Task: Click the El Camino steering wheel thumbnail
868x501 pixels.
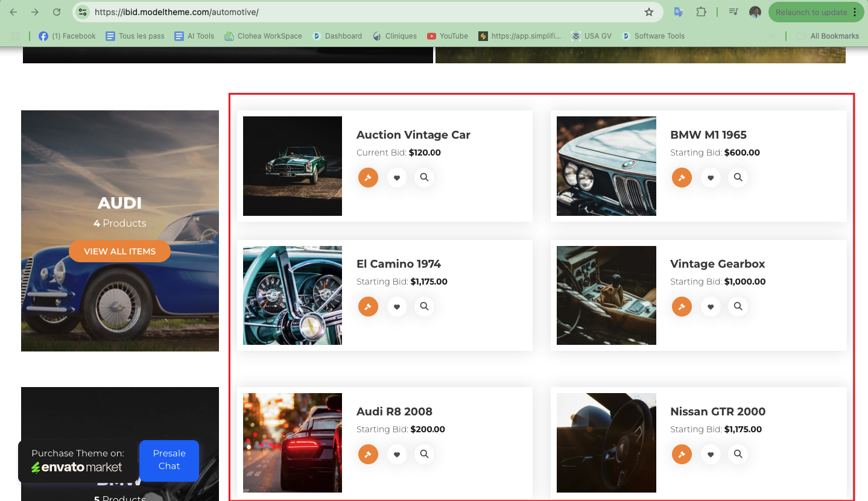Action: point(293,295)
